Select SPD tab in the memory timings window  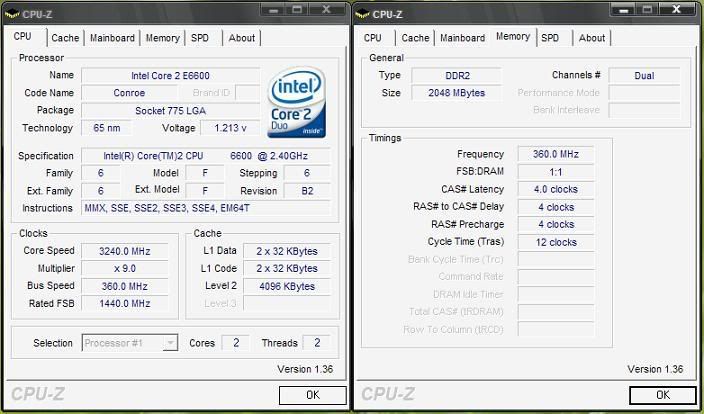tap(550, 38)
